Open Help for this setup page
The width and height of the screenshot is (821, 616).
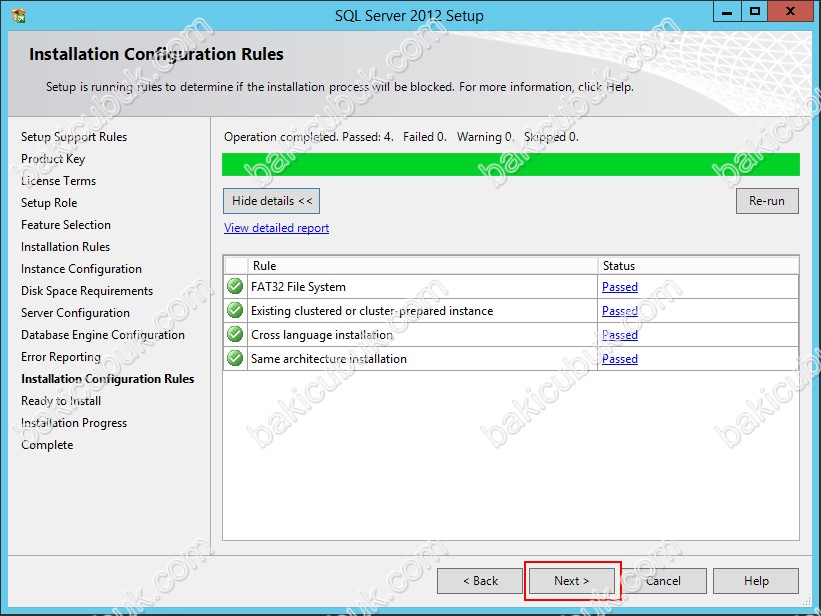pyautogui.click(x=756, y=581)
